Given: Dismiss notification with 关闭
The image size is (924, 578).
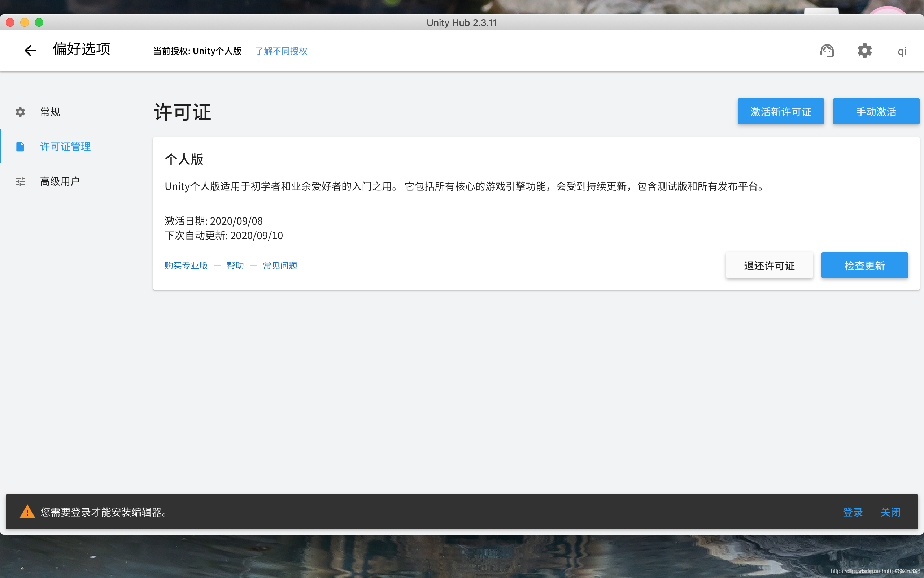Looking at the screenshot, I should pos(890,512).
